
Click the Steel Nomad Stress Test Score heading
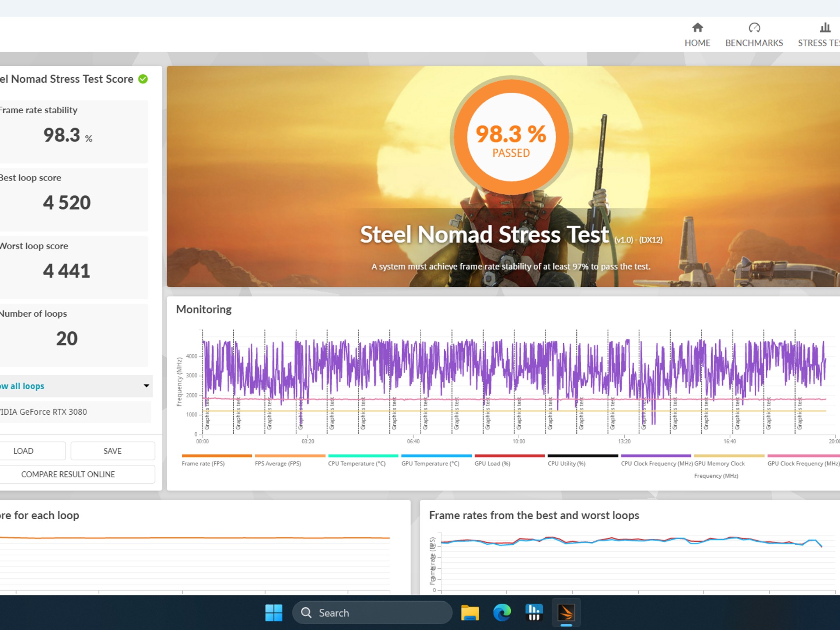click(x=66, y=79)
